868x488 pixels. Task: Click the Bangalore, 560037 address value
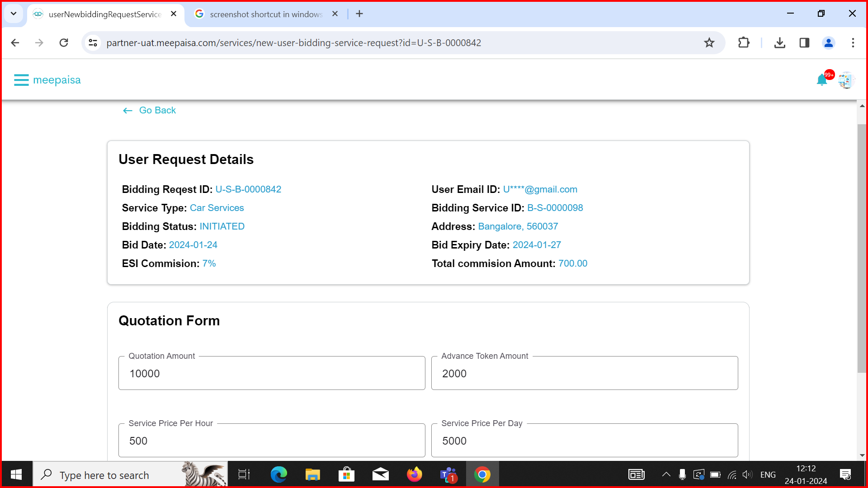click(x=518, y=226)
